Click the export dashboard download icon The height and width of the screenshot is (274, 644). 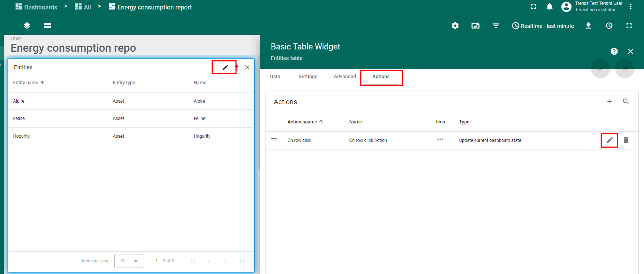(588, 26)
